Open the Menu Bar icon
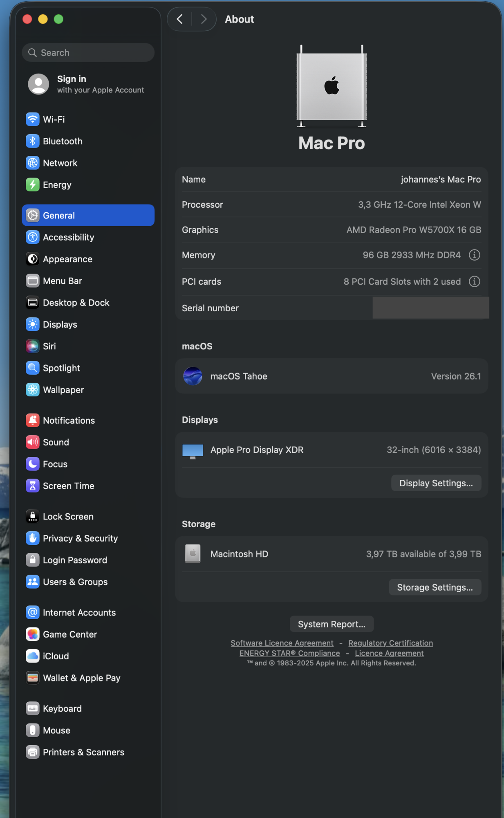 [x=33, y=281]
